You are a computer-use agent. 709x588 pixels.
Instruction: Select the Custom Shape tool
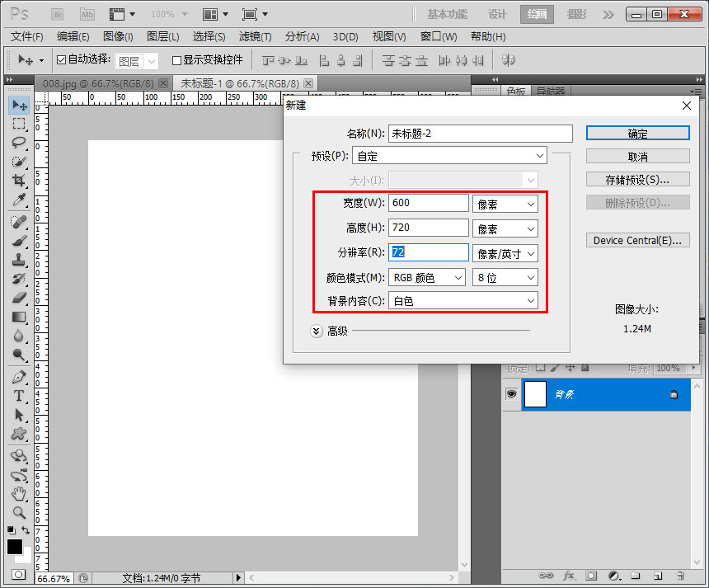(19, 434)
